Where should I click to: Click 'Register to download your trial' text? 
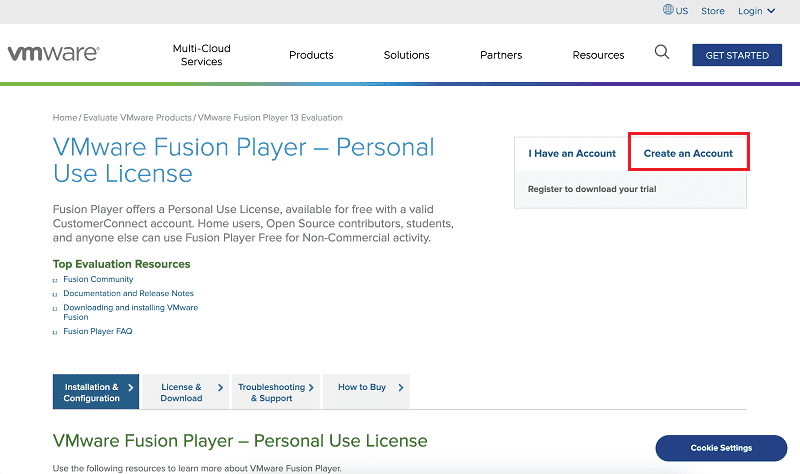[x=592, y=189]
